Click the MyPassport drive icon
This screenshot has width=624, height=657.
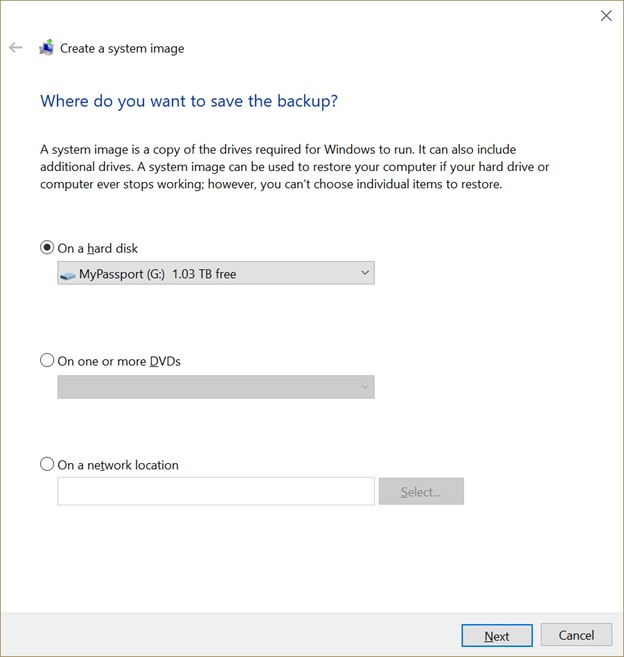[x=68, y=275]
